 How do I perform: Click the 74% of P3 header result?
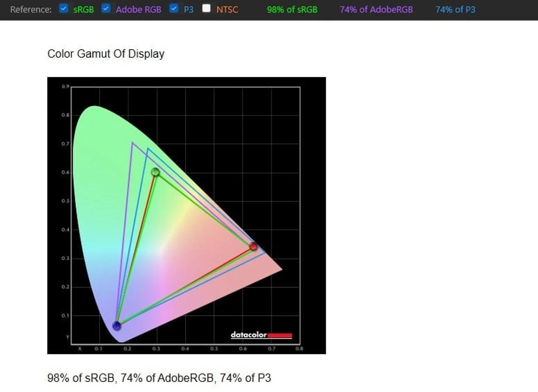point(455,10)
